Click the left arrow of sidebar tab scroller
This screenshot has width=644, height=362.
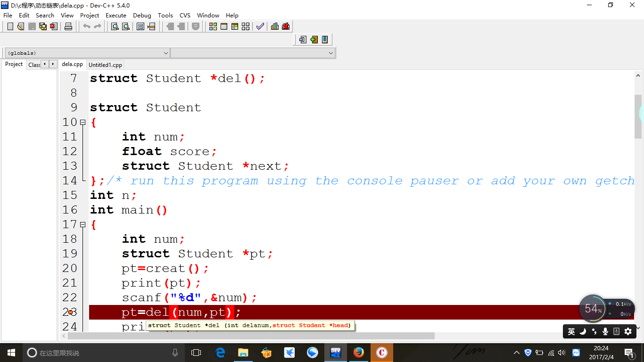point(45,64)
